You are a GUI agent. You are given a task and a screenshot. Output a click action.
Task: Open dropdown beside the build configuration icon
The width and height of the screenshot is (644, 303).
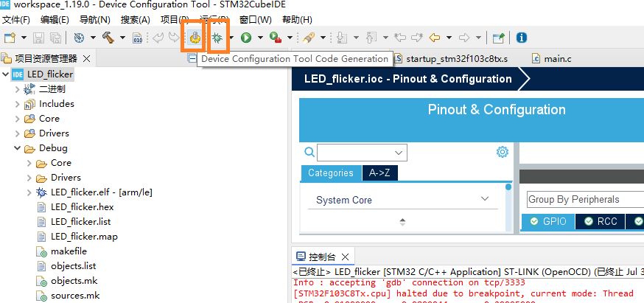coord(93,38)
